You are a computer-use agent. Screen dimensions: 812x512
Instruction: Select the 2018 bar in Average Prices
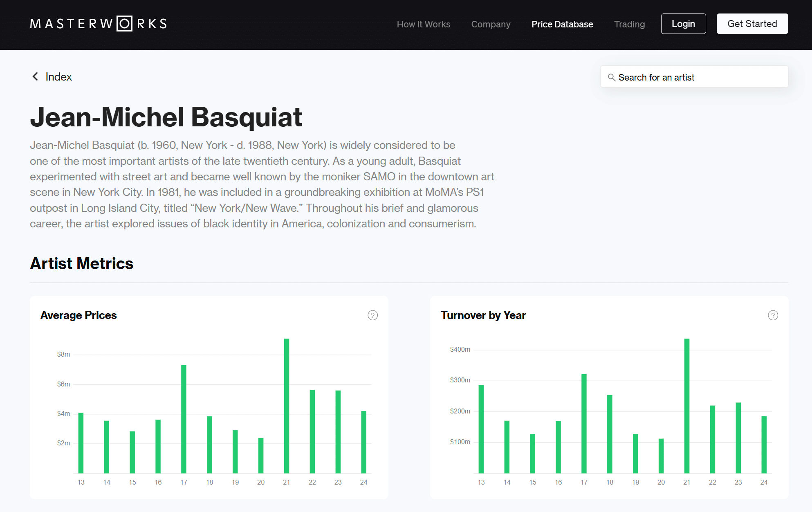[x=209, y=445]
